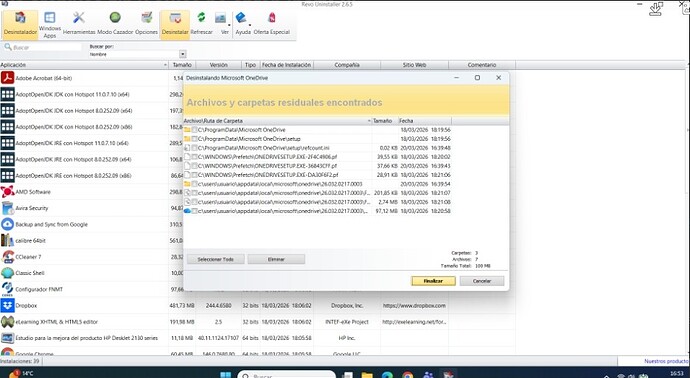
Task: Click the 97,12 MB size cell
Action: [x=386, y=211]
